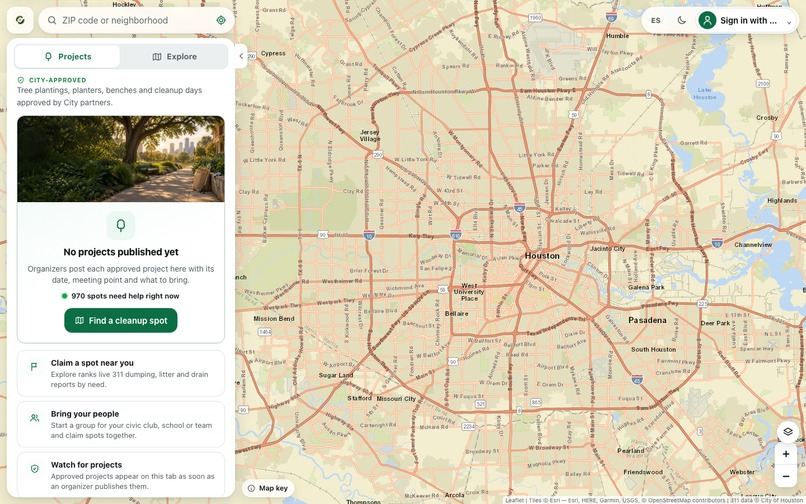Click the Bellaire label on the map
806x504 pixels.
[456, 313]
